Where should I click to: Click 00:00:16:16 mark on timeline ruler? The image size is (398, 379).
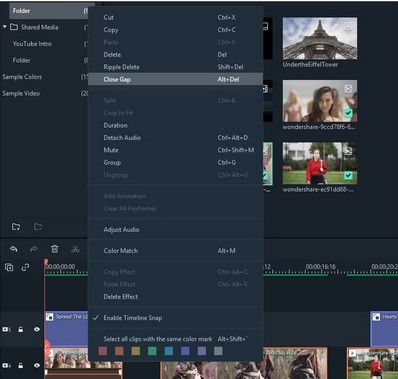click(321, 267)
